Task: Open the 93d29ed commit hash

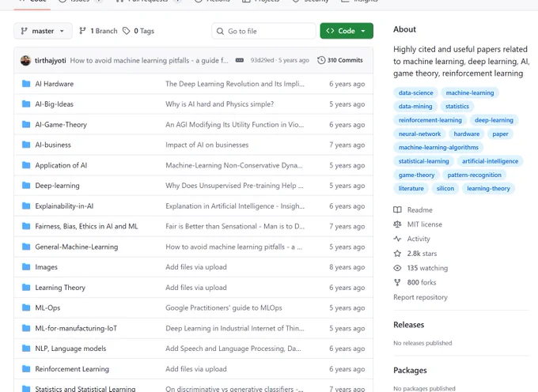Action: coord(262,60)
